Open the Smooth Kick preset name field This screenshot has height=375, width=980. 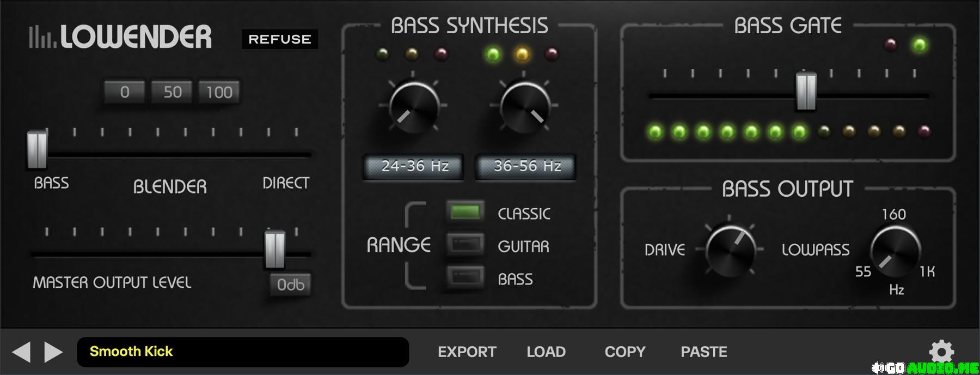pos(242,352)
